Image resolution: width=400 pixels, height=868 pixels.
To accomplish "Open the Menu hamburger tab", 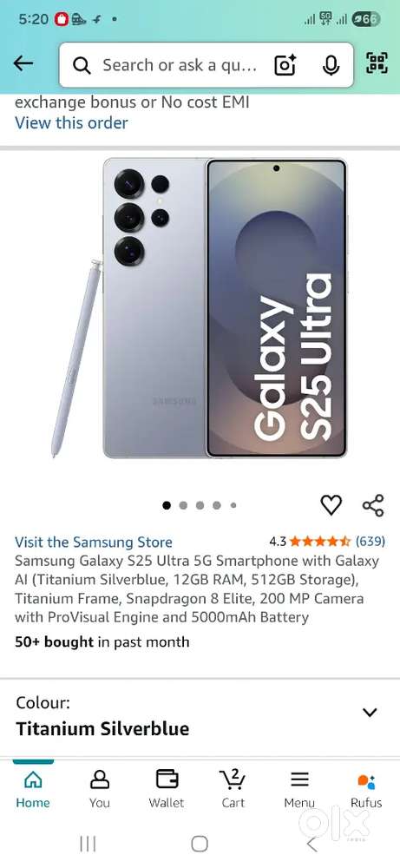I will click(299, 788).
